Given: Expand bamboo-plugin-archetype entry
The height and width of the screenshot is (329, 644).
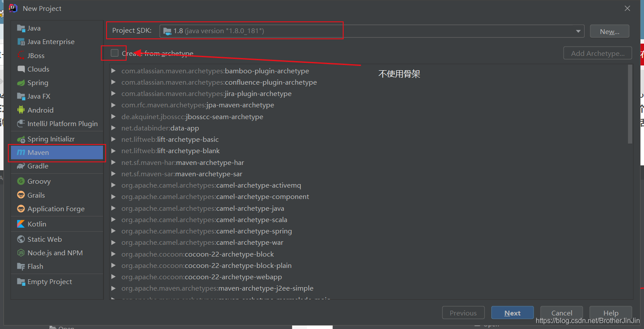Looking at the screenshot, I should coord(114,71).
